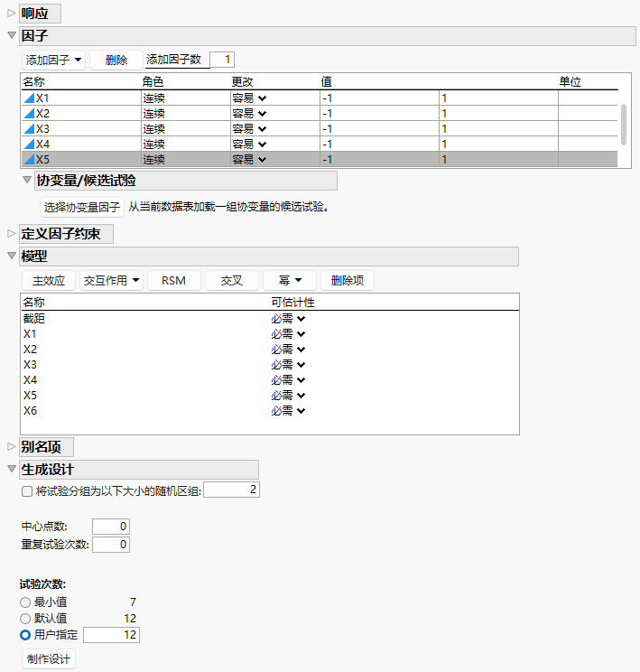The image size is (640, 672).
Task: Click the 删除 button in factors
Action: 116,60
